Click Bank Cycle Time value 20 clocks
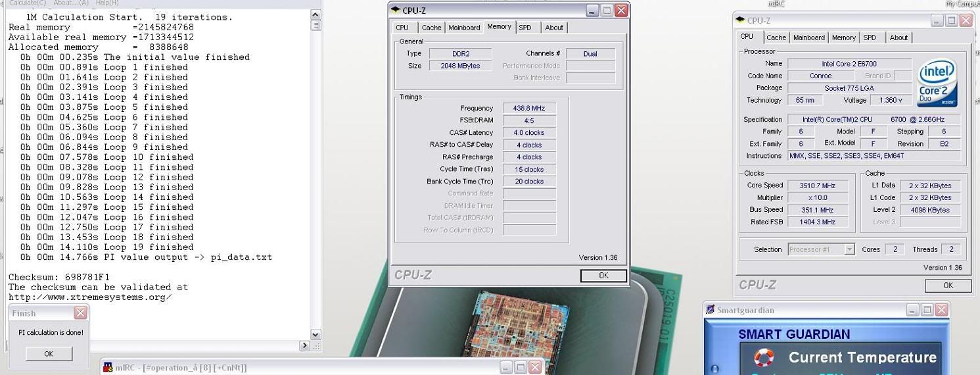The image size is (980, 375). click(529, 181)
